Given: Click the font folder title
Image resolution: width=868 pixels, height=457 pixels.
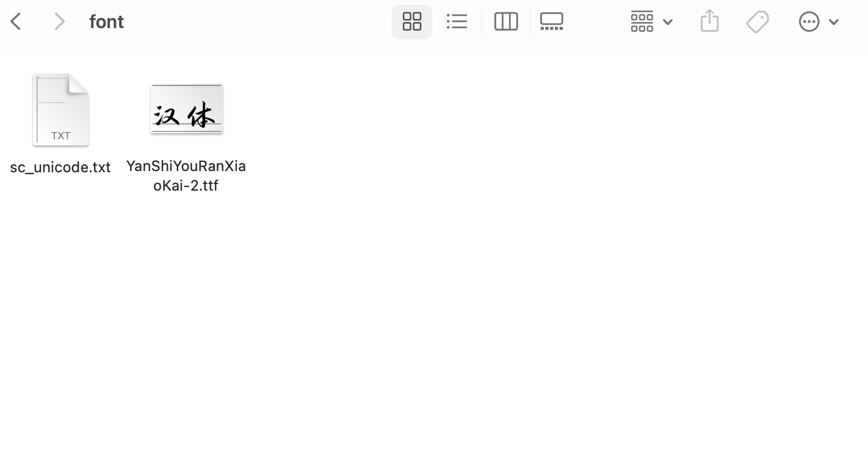Looking at the screenshot, I should click(107, 22).
